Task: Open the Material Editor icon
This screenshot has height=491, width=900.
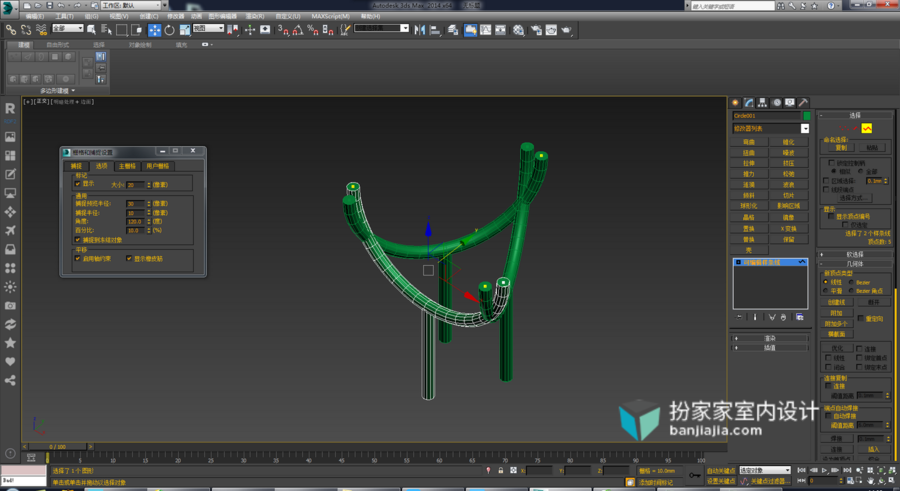Action: point(518,30)
